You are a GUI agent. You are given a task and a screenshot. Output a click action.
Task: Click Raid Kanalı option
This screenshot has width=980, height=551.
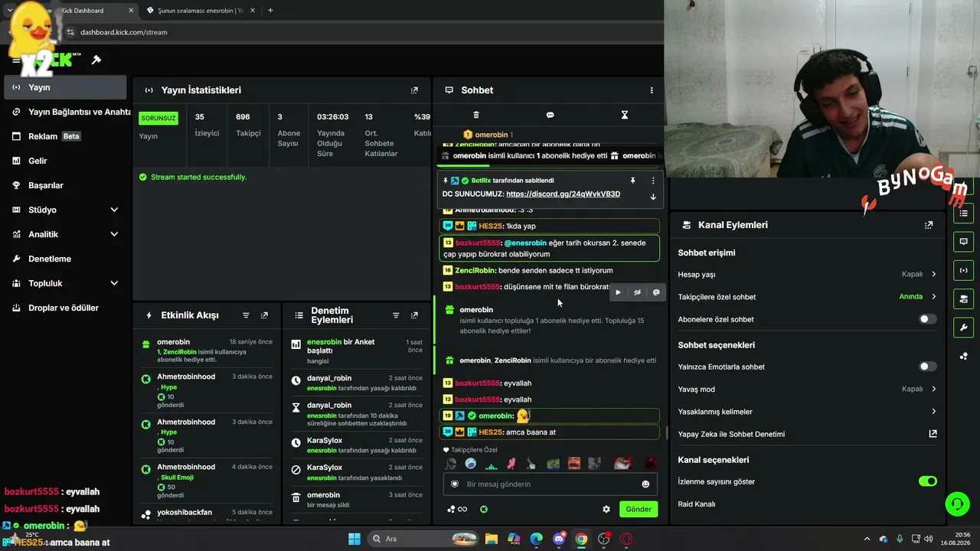[x=697, y=504]
